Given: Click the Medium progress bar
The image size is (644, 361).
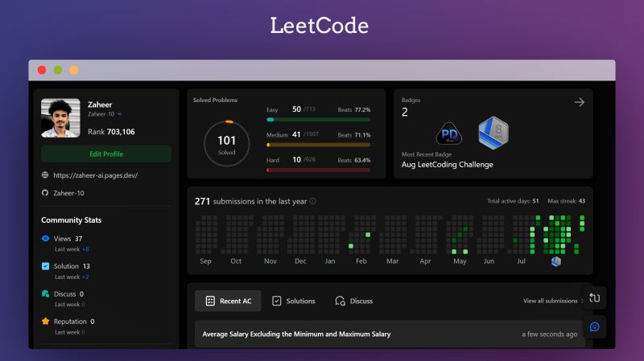Looking at the screenshot, I should click(318, 145).
